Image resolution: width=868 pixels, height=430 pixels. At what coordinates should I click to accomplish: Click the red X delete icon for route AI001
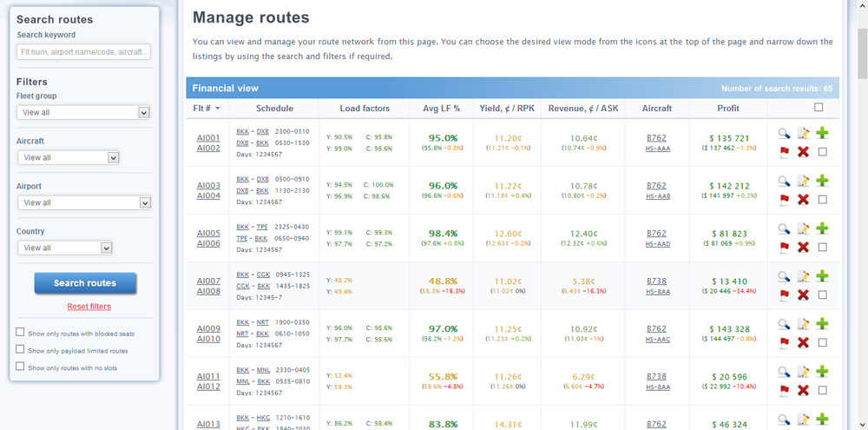point(803,151)
